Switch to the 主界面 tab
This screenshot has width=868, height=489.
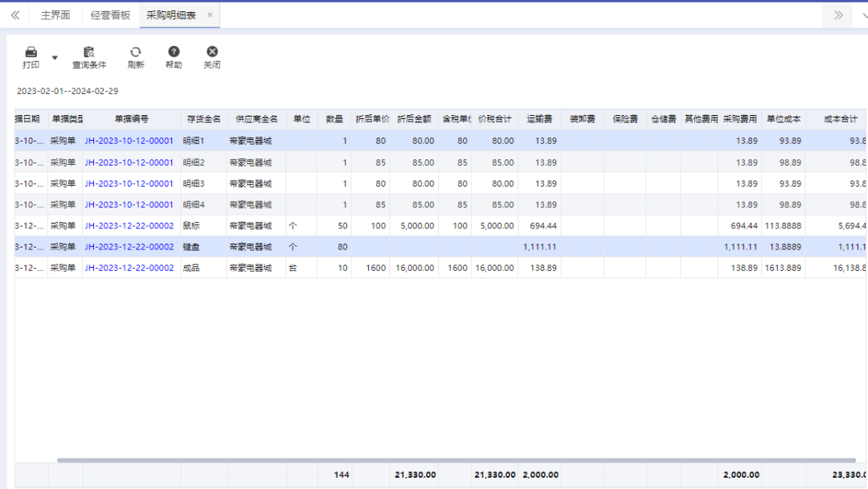pos(55,15)
